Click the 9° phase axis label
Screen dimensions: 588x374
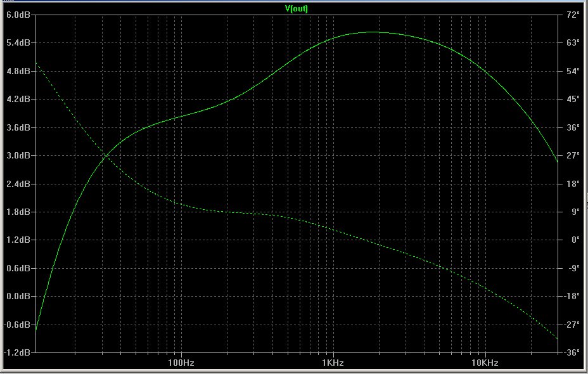575,212
